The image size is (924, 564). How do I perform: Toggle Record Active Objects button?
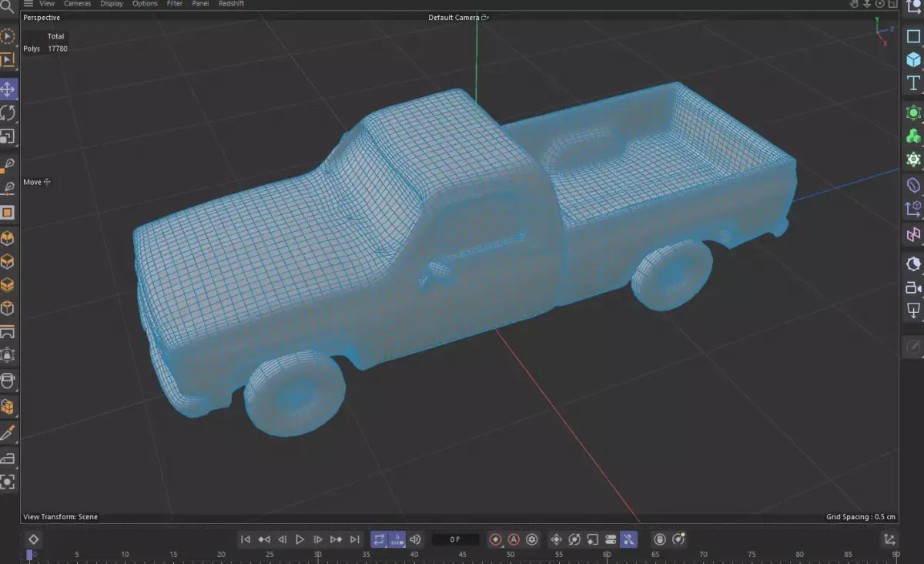click(496, 539)
